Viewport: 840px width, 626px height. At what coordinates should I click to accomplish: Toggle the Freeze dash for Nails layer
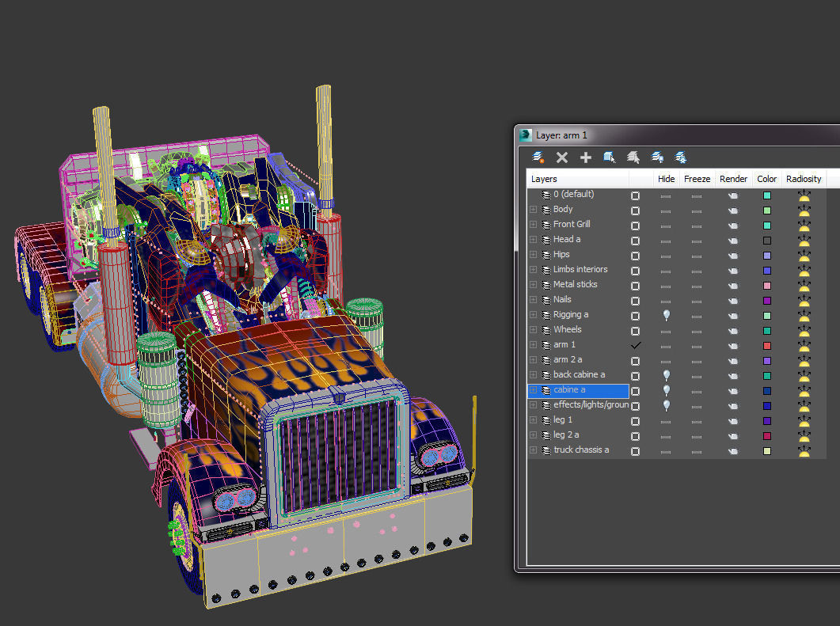pos(697,302)
